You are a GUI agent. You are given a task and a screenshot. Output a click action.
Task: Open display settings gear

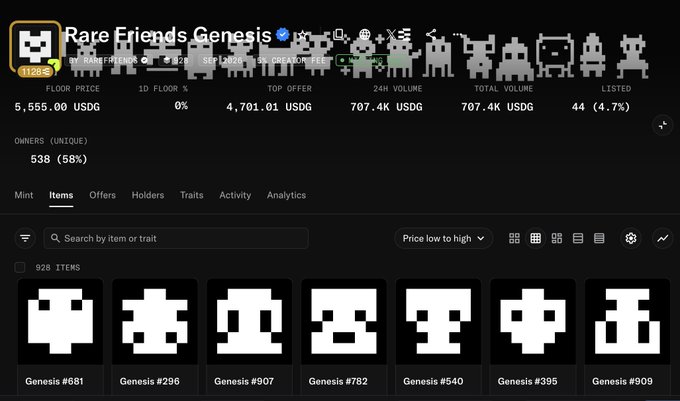point(631,238)
